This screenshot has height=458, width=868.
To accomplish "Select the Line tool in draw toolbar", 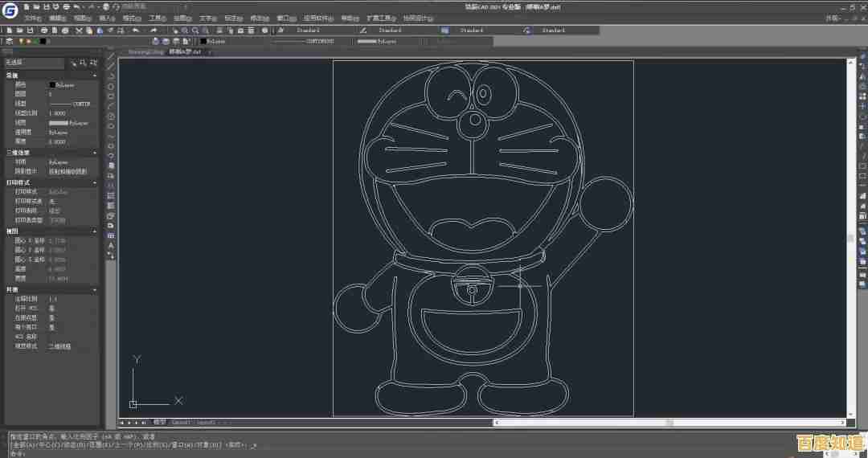I will 111,56.
